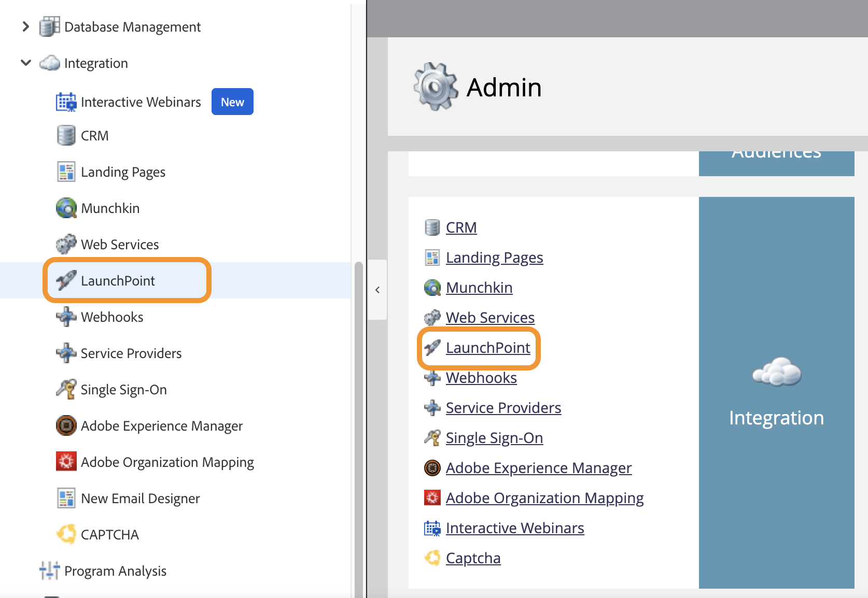Click the Program Analysis sliders icon
Screen dimensions: 868x598
click(x=50, y=571)
